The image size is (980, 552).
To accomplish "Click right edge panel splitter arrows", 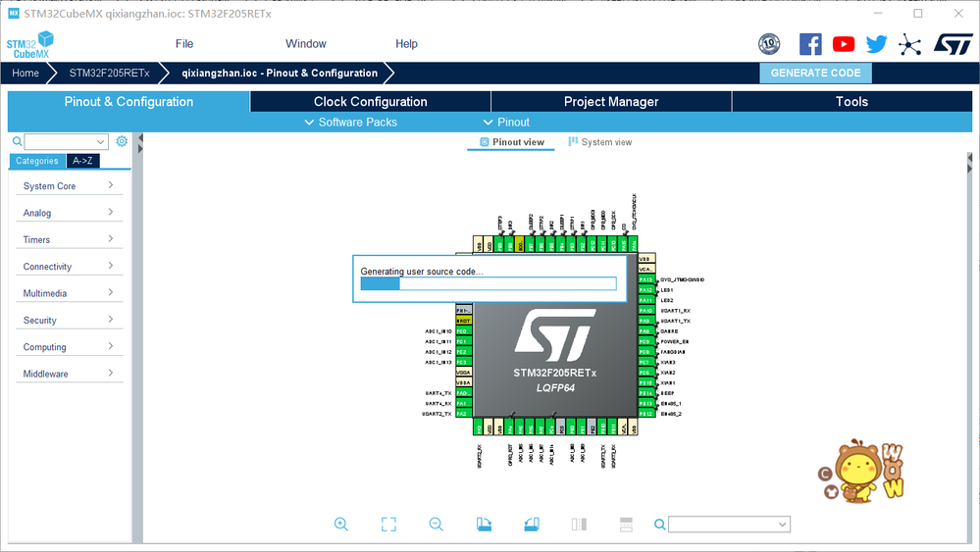I will [x=969, y=164].
